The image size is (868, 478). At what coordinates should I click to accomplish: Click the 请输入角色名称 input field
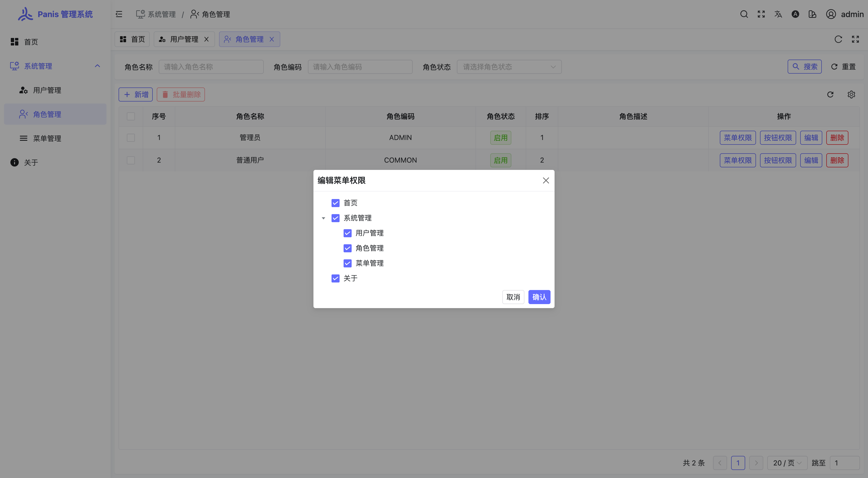tap(211, 67)
